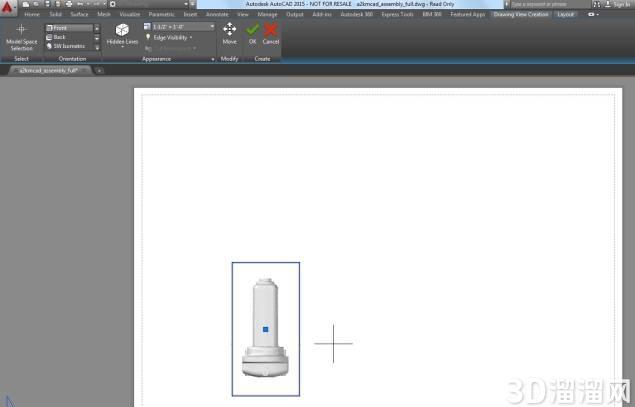The width and height of the screenshot is (635, 407).
Task: Switch to the Insert ribbon tab
Action: 190,14
